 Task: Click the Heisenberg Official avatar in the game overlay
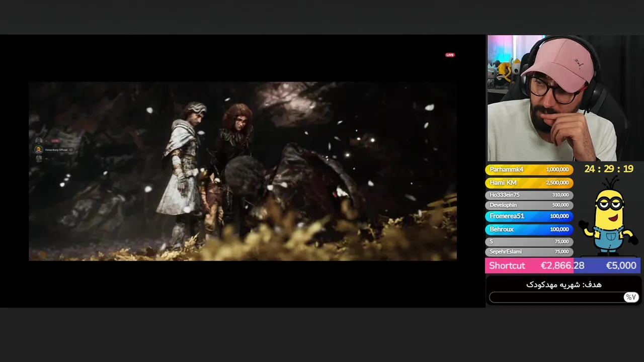pyautogui.click(x=38, y=150)
